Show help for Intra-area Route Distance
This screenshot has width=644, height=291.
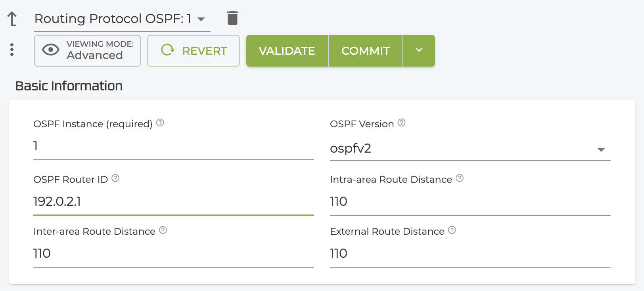(x=460, y=178)
